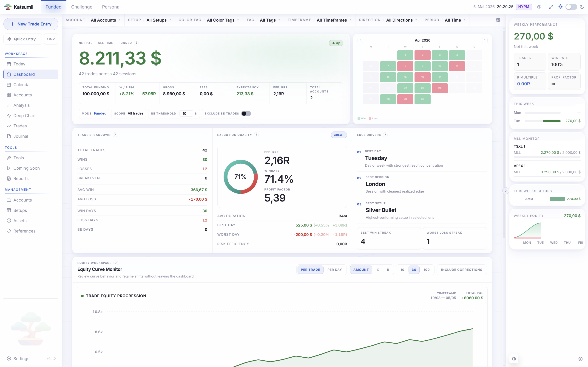Select Per Trade equity view
The width and height of the screenshot is (588, 367).
tap(310, 270)
